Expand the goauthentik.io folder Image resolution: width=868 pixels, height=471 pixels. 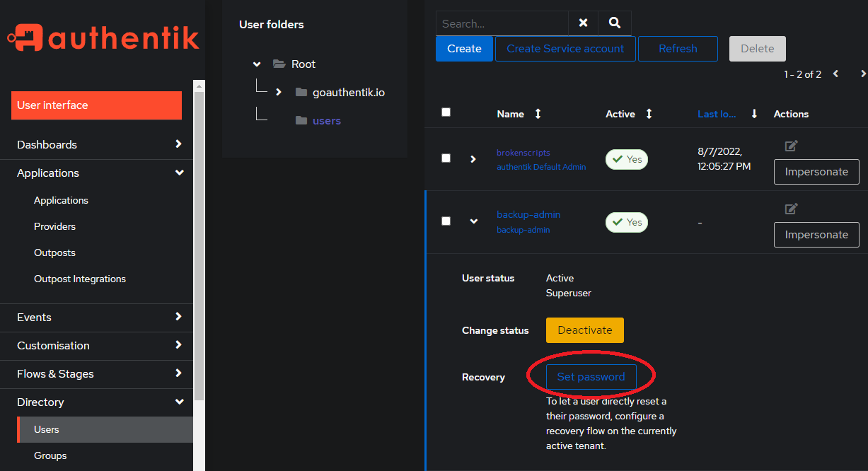pos(279,92)
